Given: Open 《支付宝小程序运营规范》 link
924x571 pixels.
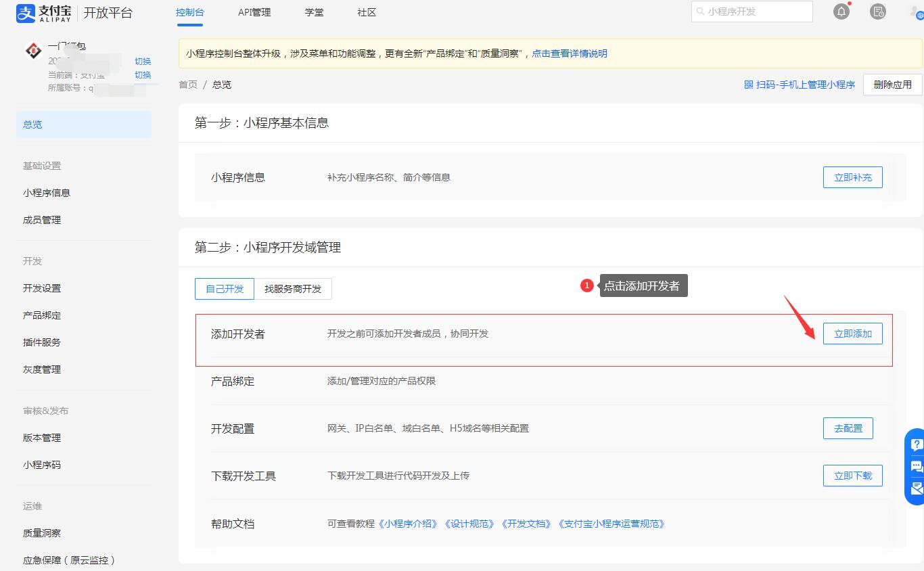Looking at the screenshot, I should [611, 524].
